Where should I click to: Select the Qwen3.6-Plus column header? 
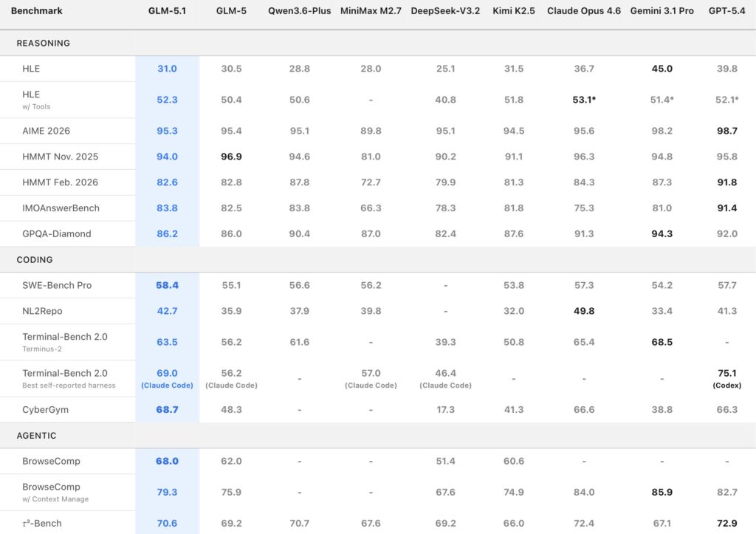[x=299, y=11]
